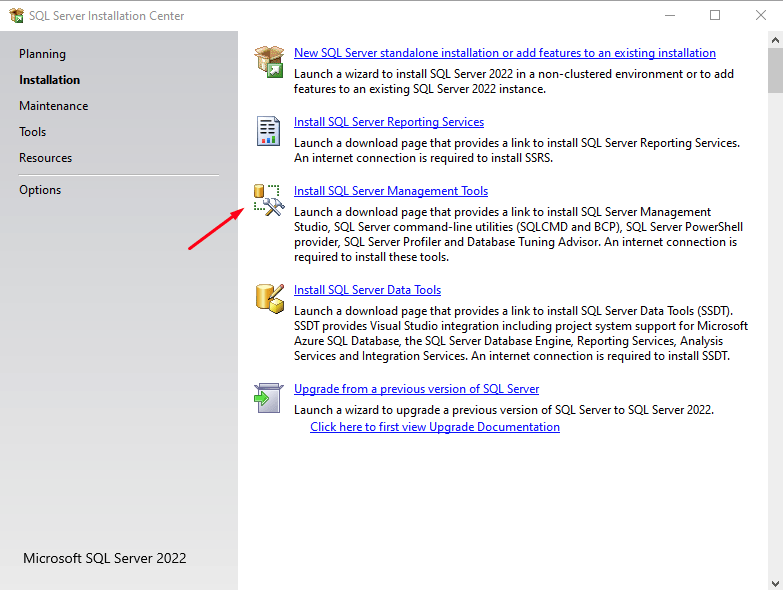Click the text 'An internet connection is required to install SSRS.'
The height and width of the screenshot is (590, 783).
(423, 158)
